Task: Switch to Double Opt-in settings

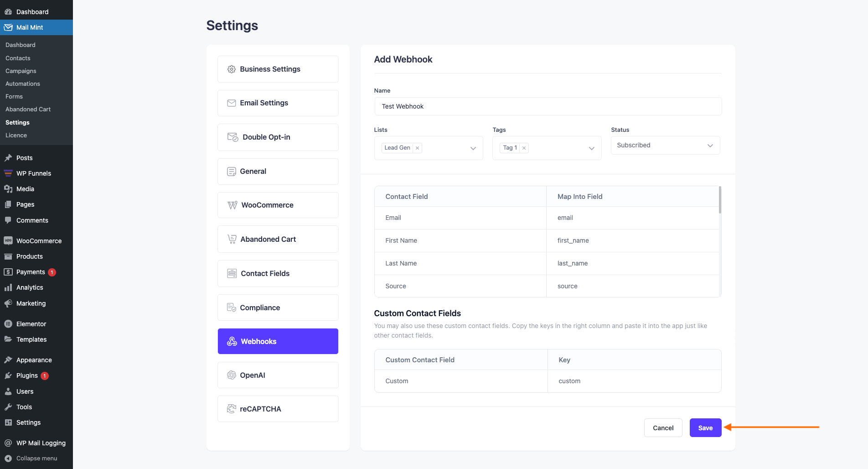Action: pos(278,137)
